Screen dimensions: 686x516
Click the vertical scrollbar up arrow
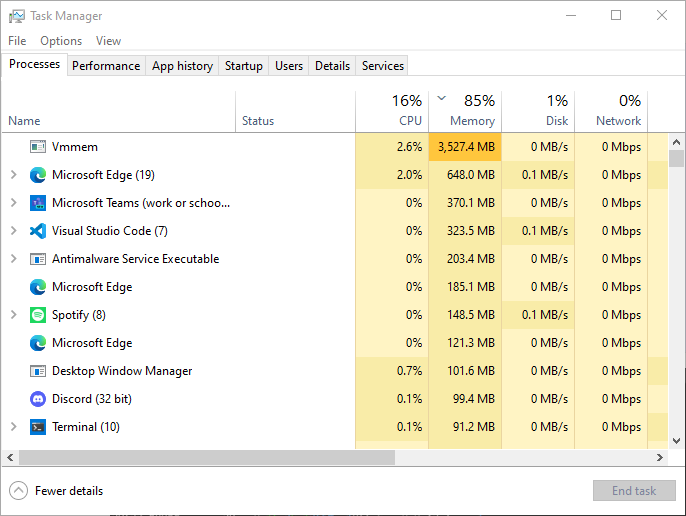[x=676, y=142]
